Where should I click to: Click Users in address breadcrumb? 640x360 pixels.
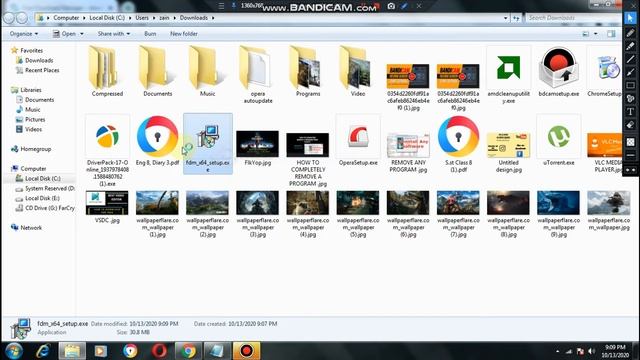pos(142,18)
